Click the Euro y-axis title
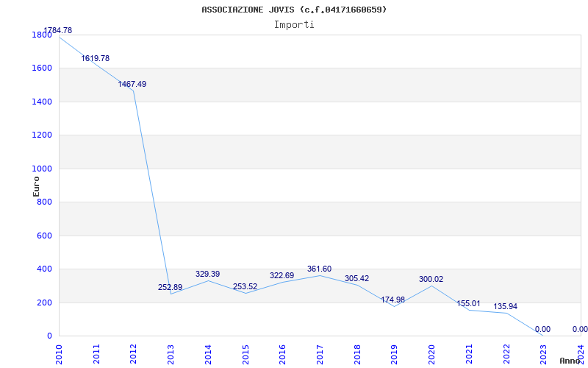Screen dimensions: 588x368 pyautogui.click(x=36, y=186)
